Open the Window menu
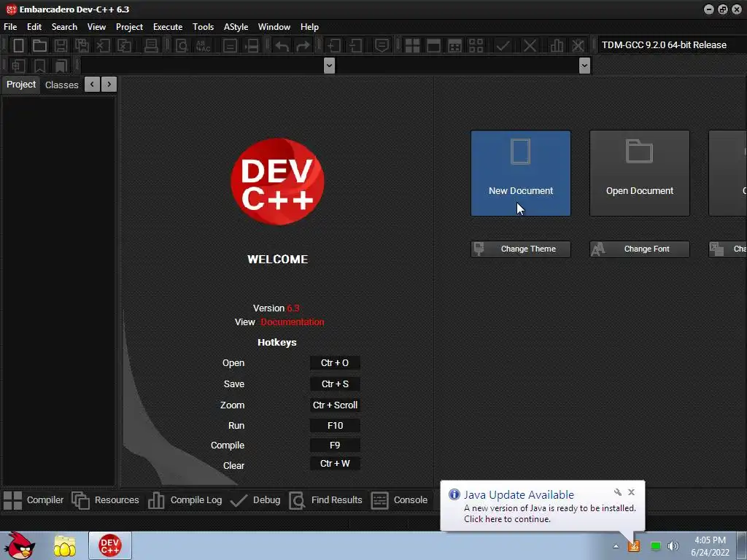 (x=274, y=27)
